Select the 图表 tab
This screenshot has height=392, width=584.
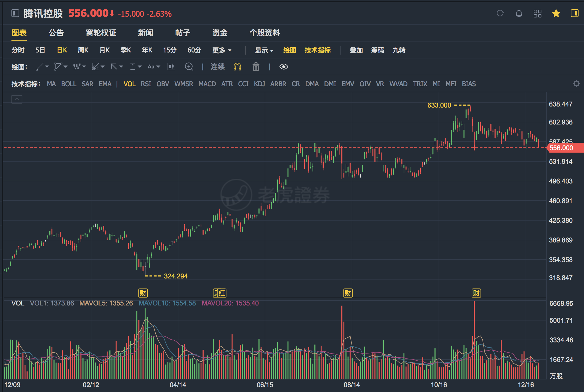point(19,33)
